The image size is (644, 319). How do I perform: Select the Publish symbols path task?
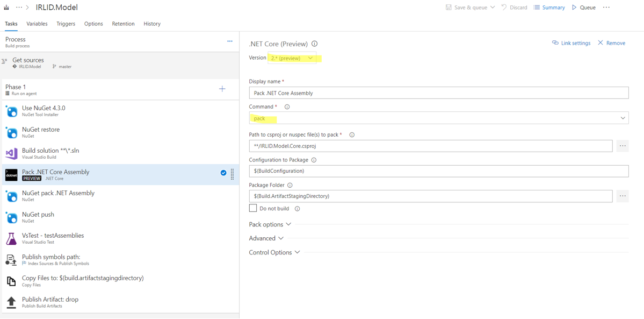[x=120, y=260]
